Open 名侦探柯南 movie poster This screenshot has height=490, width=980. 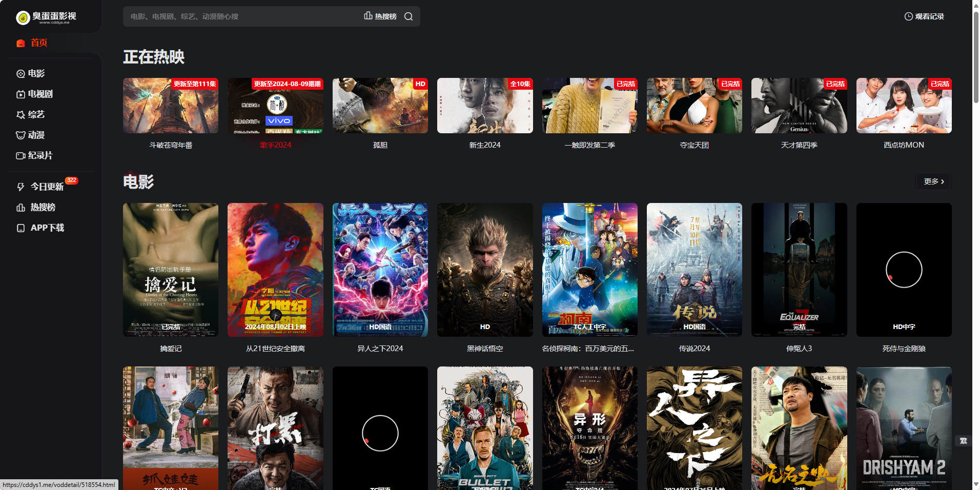point(590,270)
